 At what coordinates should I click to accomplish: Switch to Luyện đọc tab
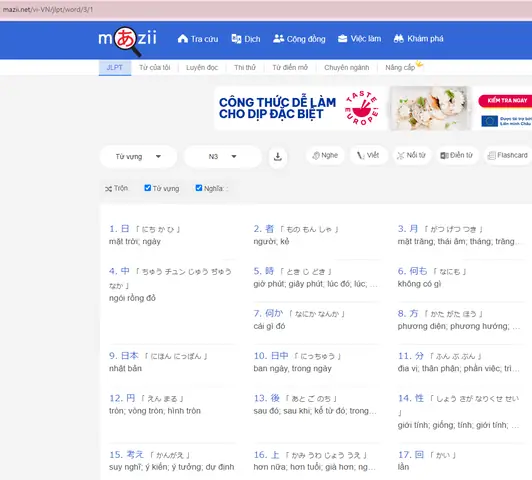(202, 68)
